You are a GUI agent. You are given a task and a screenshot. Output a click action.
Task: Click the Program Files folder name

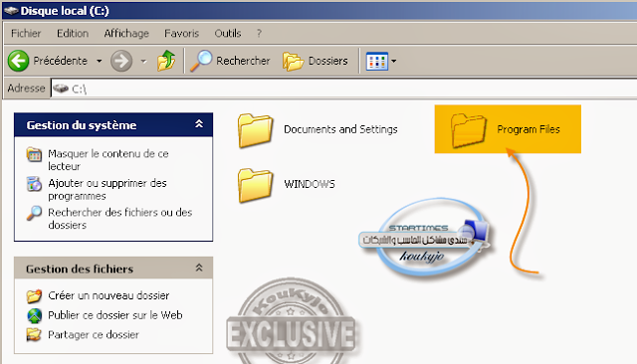pyautogui.click(x=529, y=129)
